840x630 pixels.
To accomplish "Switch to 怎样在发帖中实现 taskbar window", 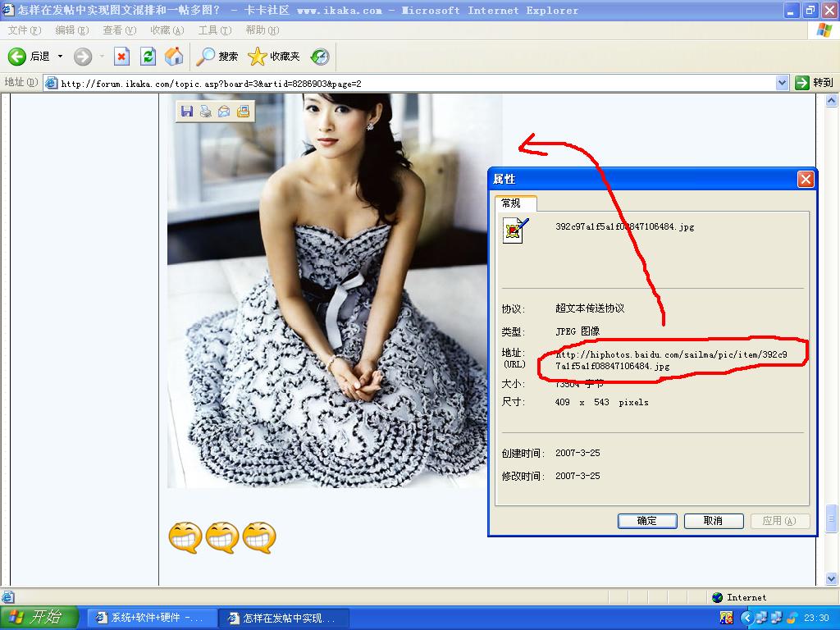I will pos(284,618).
